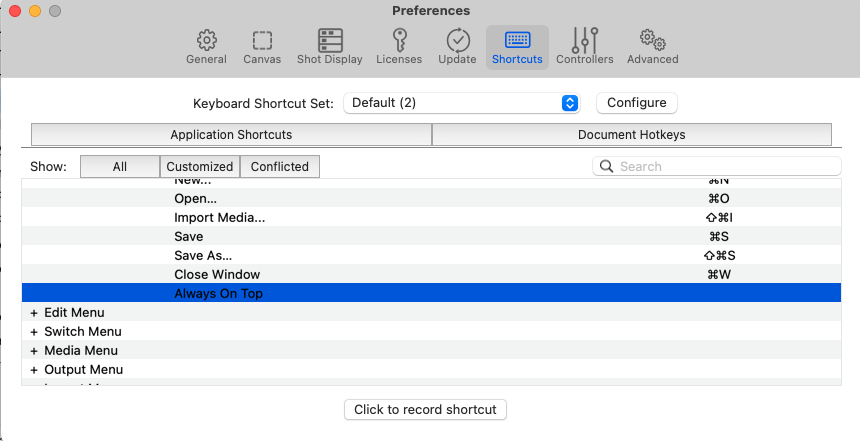The width and height of the screenshot is (860, 441).
Task: Open the Advanced preferences pane
Action: (653, 47)
